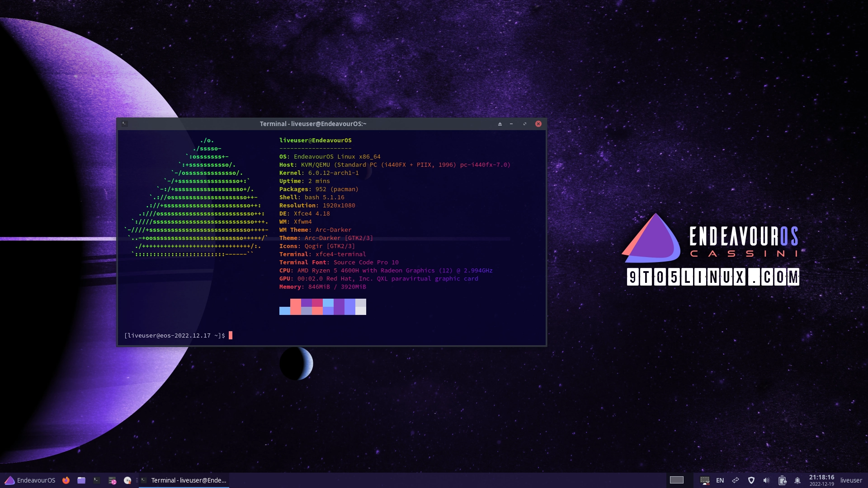
Task: Open the calendar by clicking the clock
Action: point(822,480)
